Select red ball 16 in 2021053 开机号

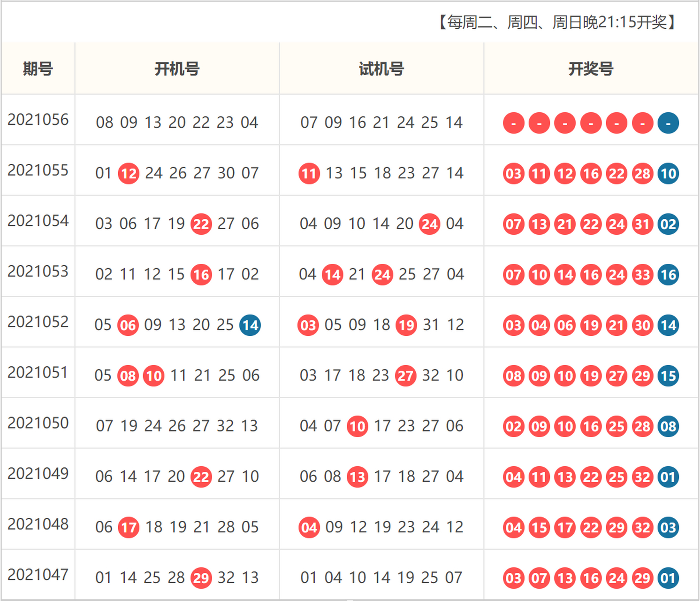click(201, 275)
